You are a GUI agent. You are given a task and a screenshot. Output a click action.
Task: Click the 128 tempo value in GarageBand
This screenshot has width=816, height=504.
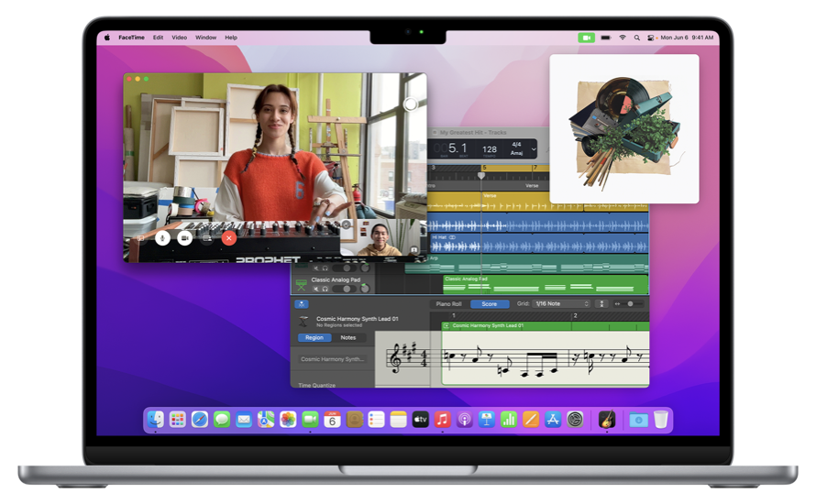tap(490, 149)
